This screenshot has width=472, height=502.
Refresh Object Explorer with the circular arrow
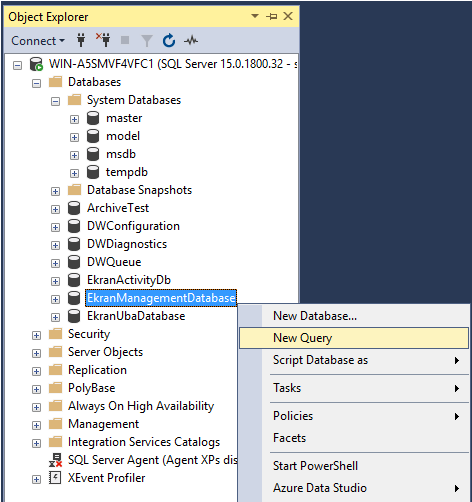[169, 40]
